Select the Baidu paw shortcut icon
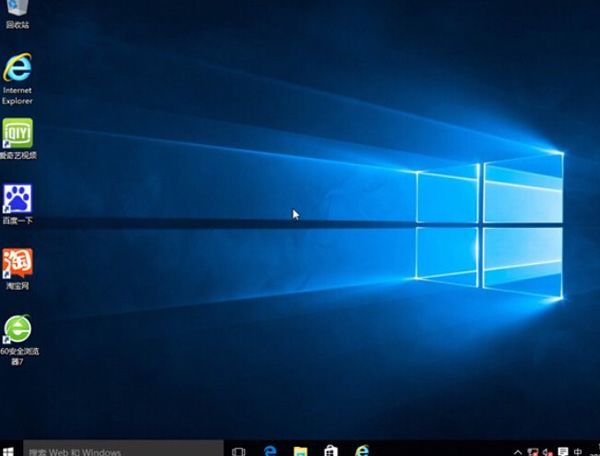 tap(18, 199)
